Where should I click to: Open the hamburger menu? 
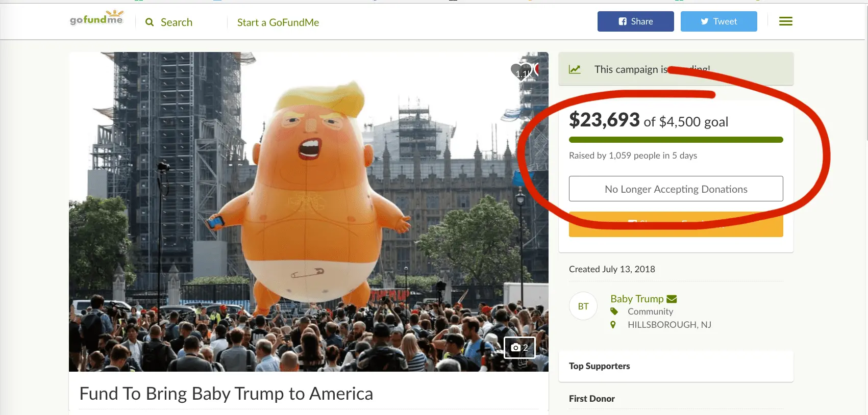pyautogui.click(x=785, y=21)
